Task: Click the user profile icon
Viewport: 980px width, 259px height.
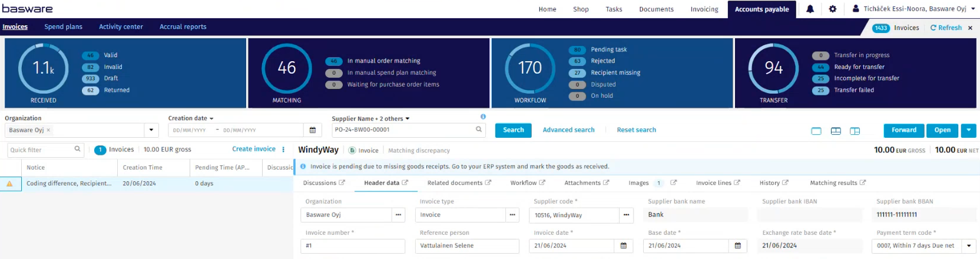Action: pyautogui.click(x=856, y=9)
